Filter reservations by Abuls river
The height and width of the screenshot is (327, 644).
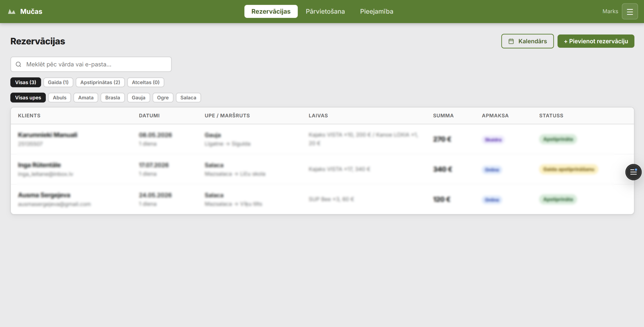[60, 98]
